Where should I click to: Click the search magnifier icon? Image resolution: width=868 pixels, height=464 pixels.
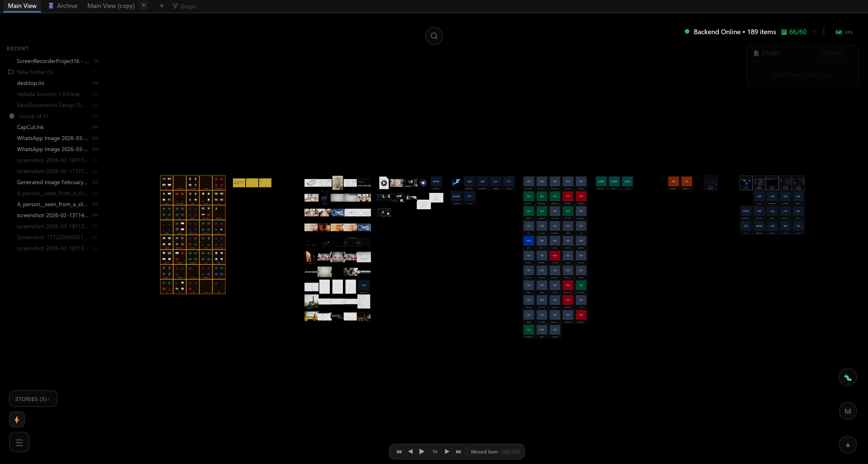pos(434,36)
